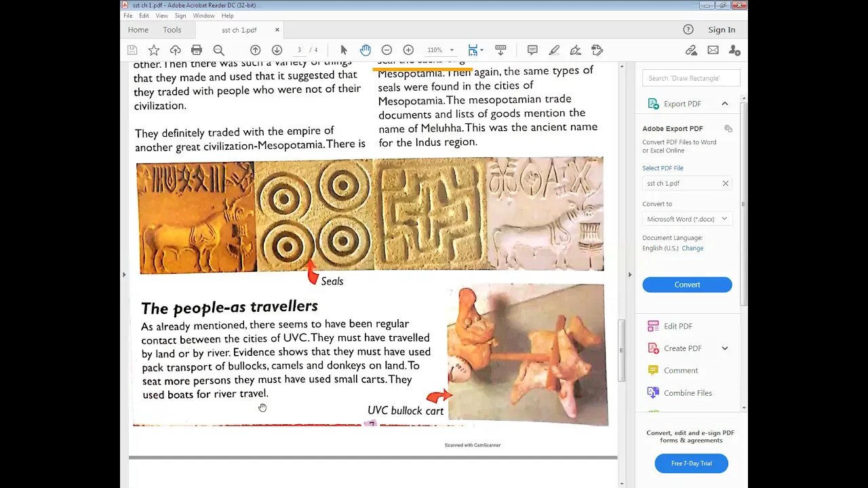Click the document scrollbar down arrow
This screenshot has width=868, height=488.
(x=621, y=483)
